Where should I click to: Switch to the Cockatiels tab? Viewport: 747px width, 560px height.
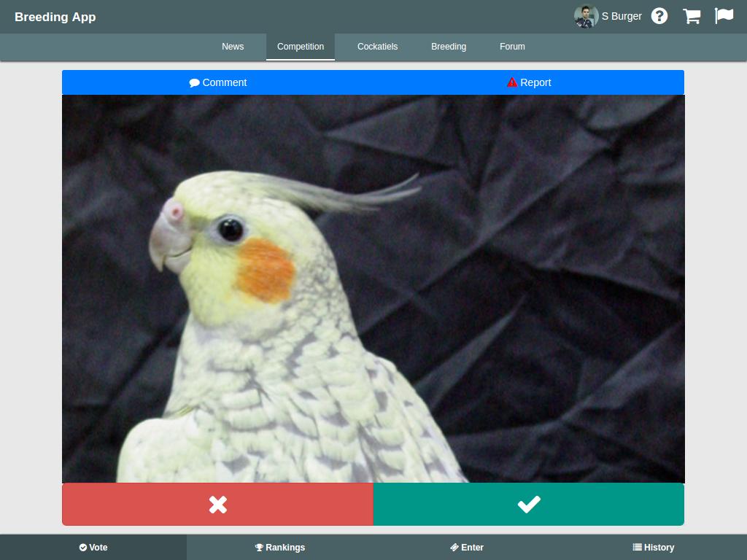[377, 47]
